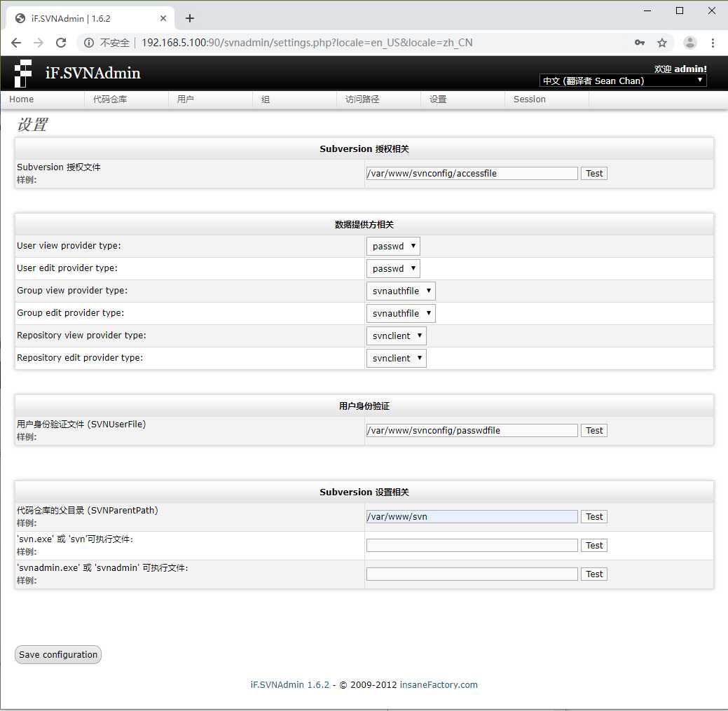Click the browser back arrow
The image size is (728, 711).
(16, 43)
